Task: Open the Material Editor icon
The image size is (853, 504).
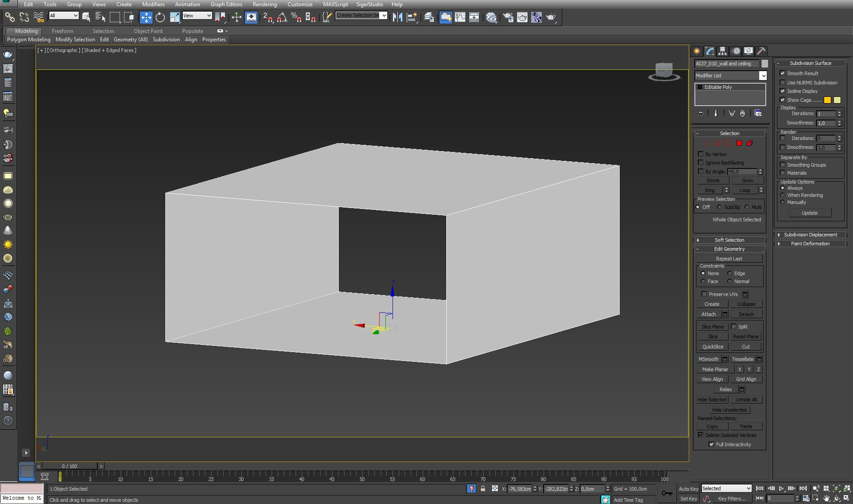Action: tap(491, 17)
